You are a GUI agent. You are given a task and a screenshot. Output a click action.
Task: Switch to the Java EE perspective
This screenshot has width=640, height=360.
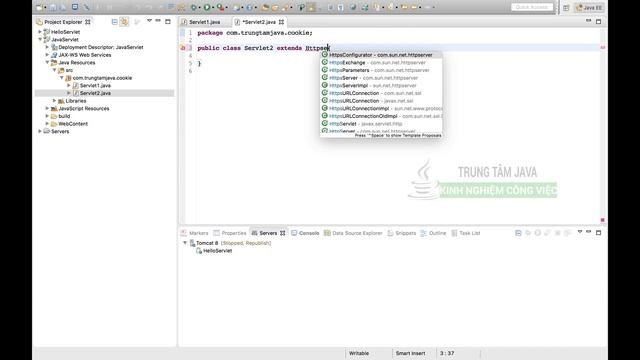pos(589,8)
